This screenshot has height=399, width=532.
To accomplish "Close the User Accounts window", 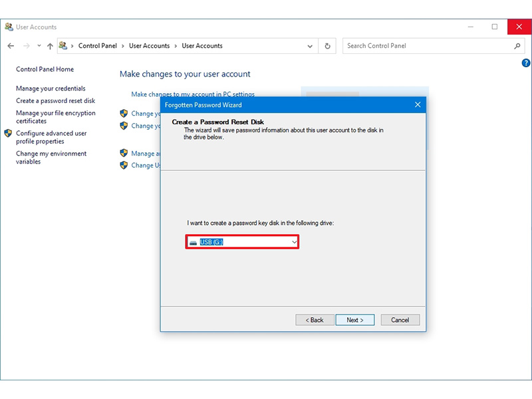I will pyautogui.click(x=519, y=27).
